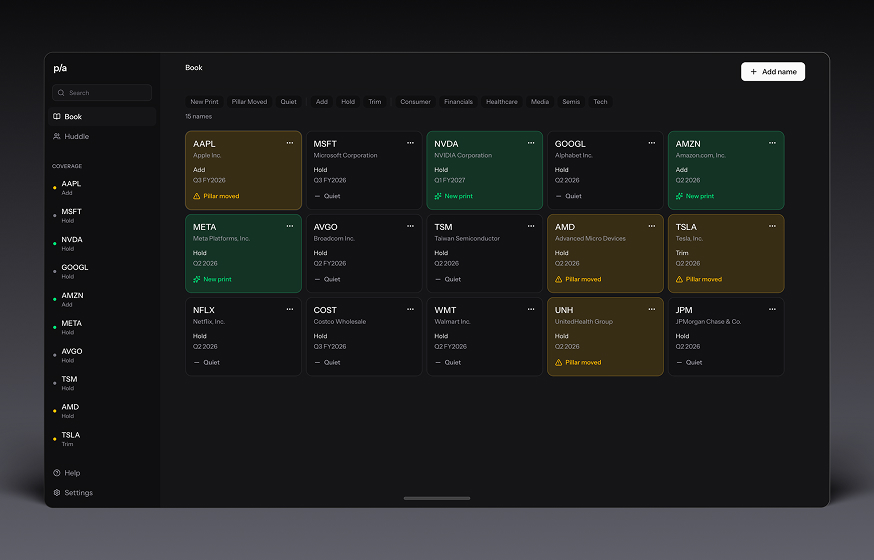Open the AMD card three-dot menu

652,226
